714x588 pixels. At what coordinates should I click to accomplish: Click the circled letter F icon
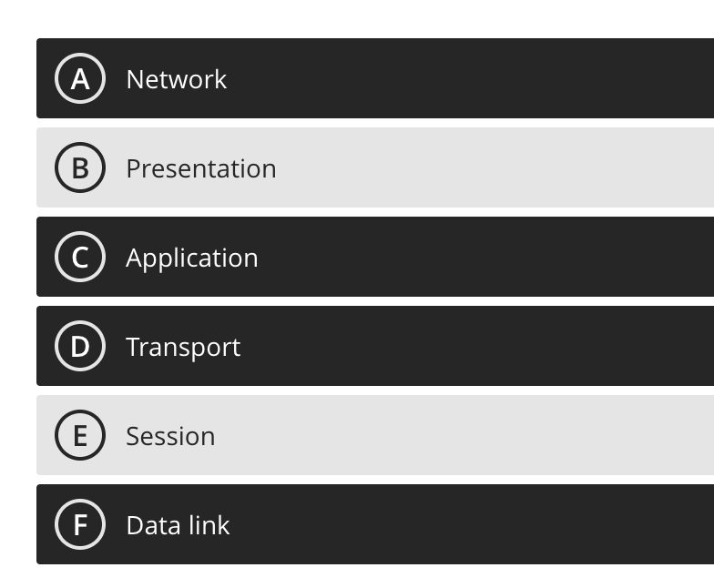pos(80,525)
